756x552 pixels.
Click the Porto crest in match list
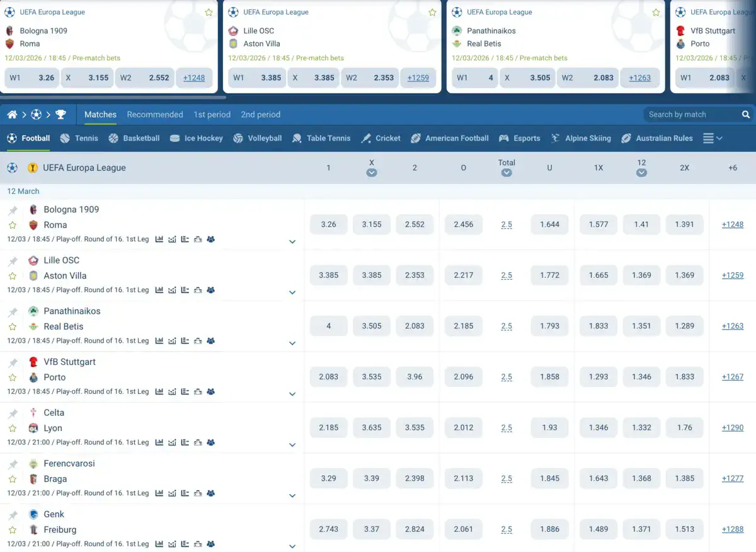coord(33,377)
